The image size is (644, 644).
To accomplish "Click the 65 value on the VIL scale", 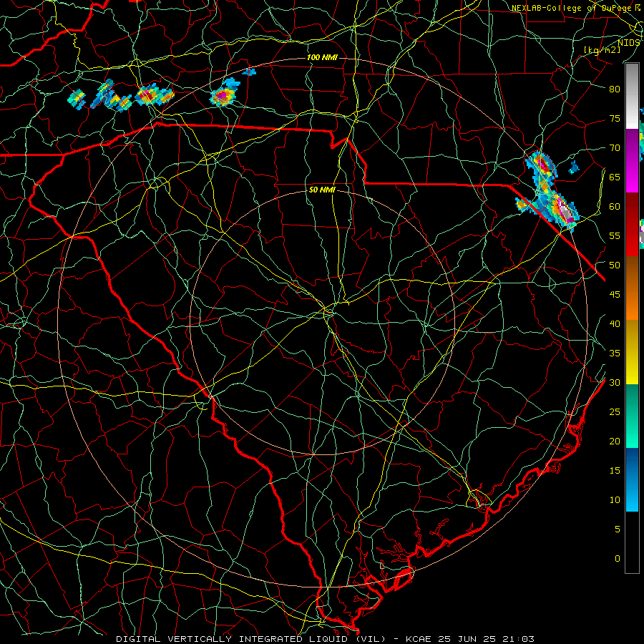I will (x=615, y=177).
